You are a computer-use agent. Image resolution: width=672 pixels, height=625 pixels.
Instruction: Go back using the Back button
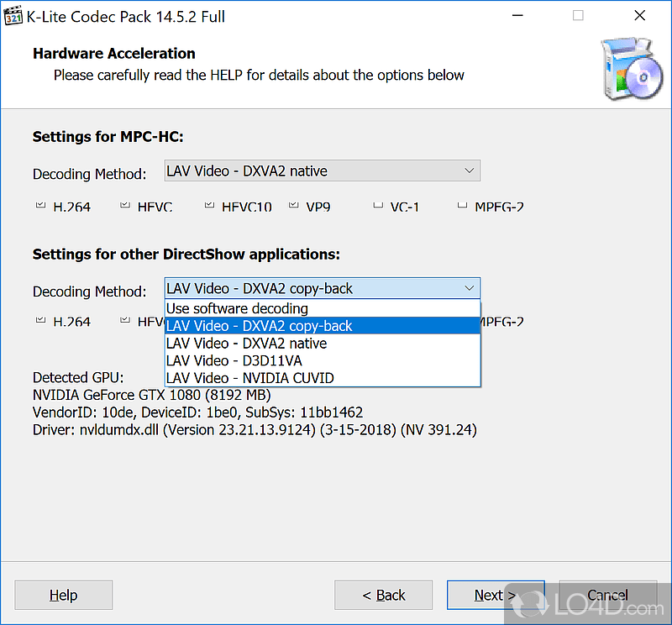tap(384, 595)
